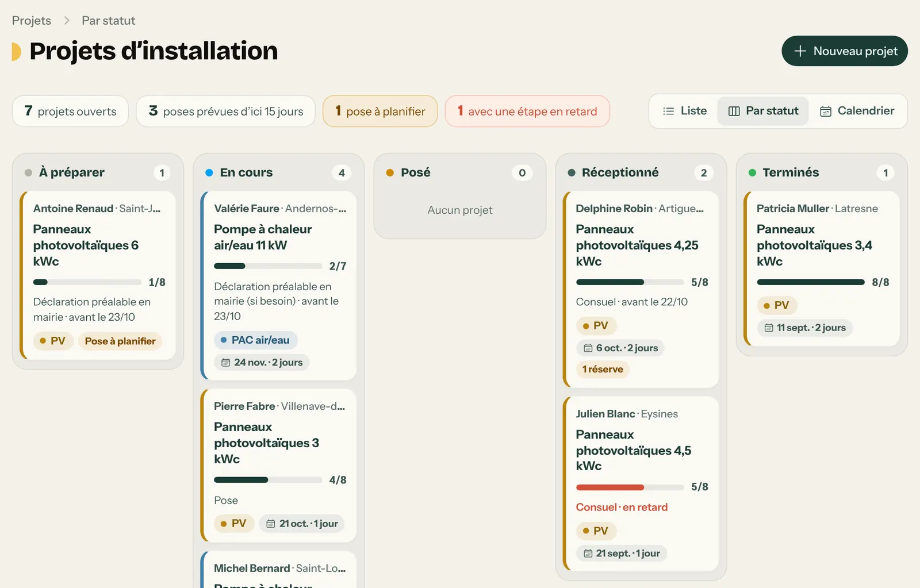920x588 pixels.
Task: Click the Delphine Robin card name
Action: coord(614,209)
